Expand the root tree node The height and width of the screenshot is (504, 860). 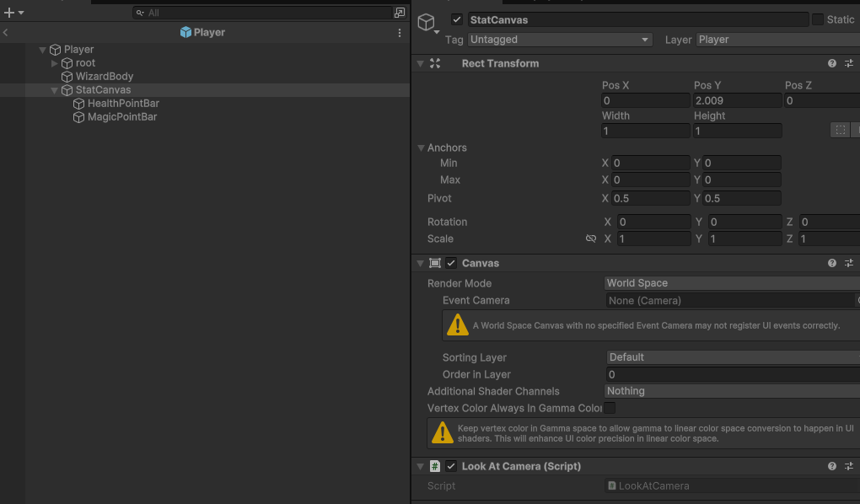pos(54,63)
